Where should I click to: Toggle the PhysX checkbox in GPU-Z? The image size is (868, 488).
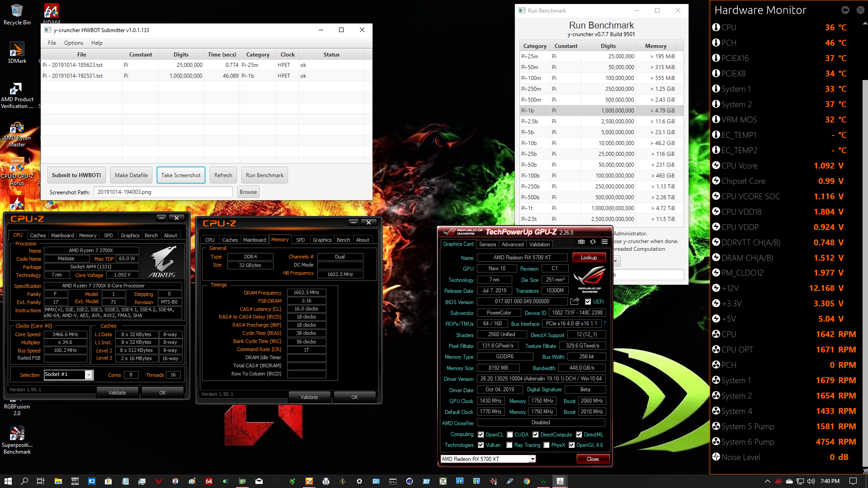tap(547, 445)
